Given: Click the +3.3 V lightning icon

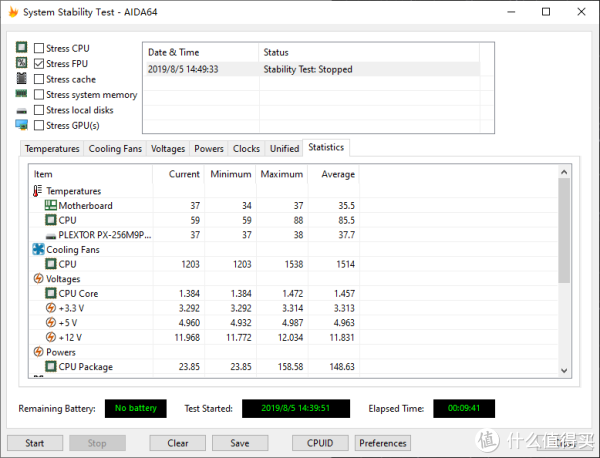Looking at the screenshot, I should (51, 308).
